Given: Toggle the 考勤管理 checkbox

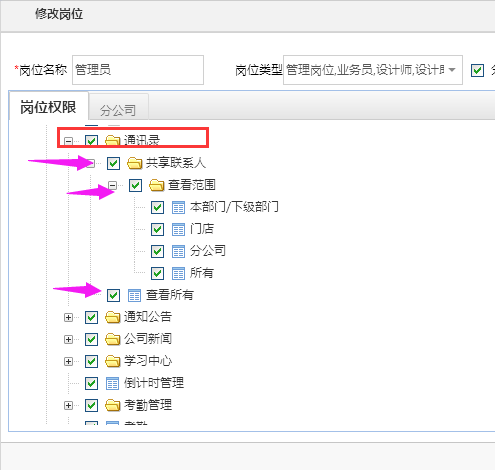Looking at the screenshot, I should 91,405.
